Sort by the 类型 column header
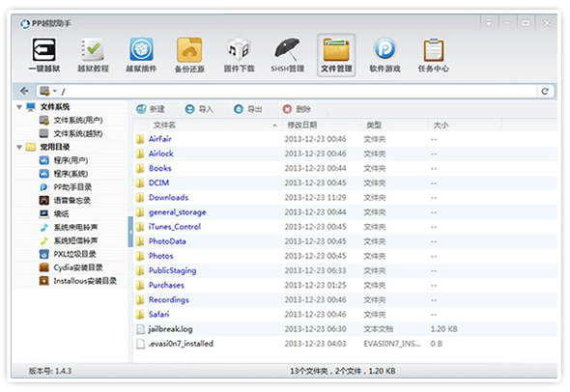Viewport: 570px width, 392px height. pos(394,125)
